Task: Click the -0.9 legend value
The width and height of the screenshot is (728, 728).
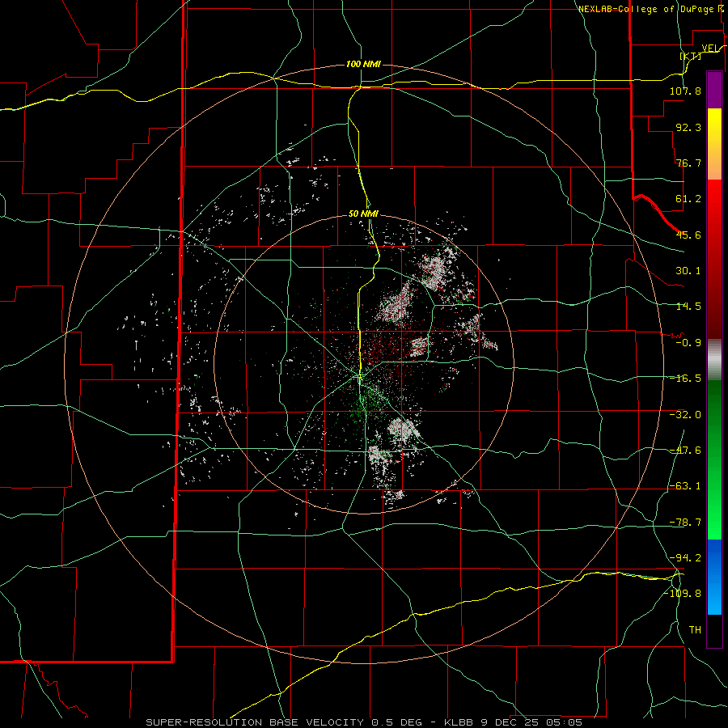Action: click(688, 343)
